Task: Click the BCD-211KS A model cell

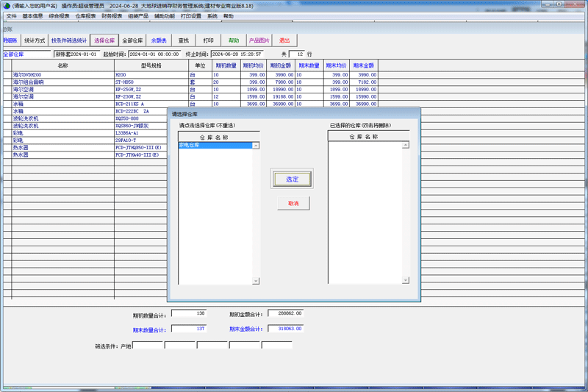Action: click(x=151, y=104)
